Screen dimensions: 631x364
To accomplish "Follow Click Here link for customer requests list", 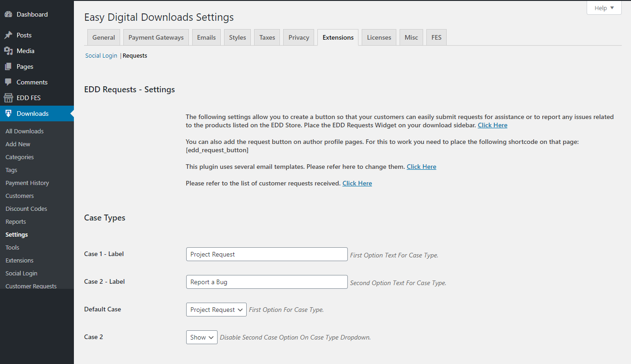I will click(357, 183).
